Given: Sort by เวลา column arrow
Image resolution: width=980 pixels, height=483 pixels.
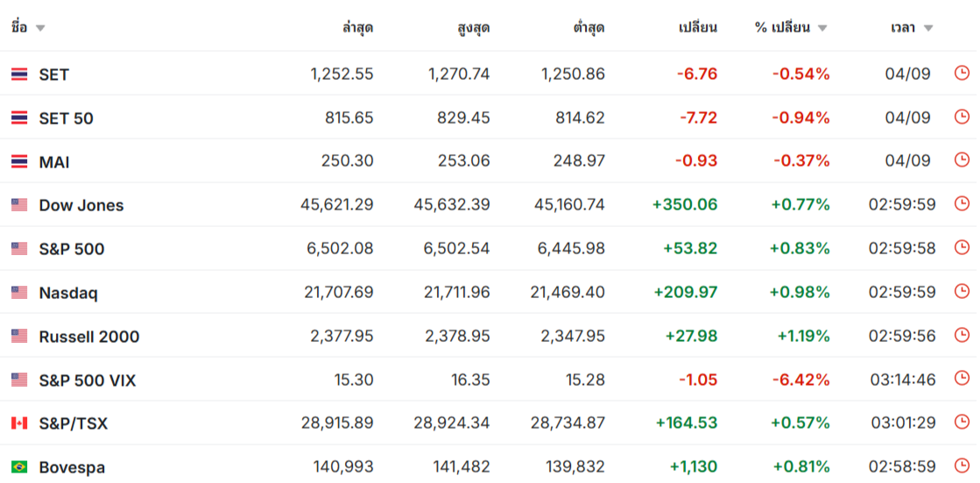Looking at the screenshot, I should tap(928, 28).
